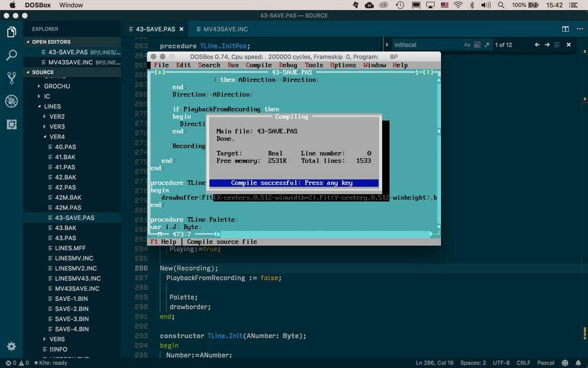Open the volume menu bar icon

(x=486, y=5)
